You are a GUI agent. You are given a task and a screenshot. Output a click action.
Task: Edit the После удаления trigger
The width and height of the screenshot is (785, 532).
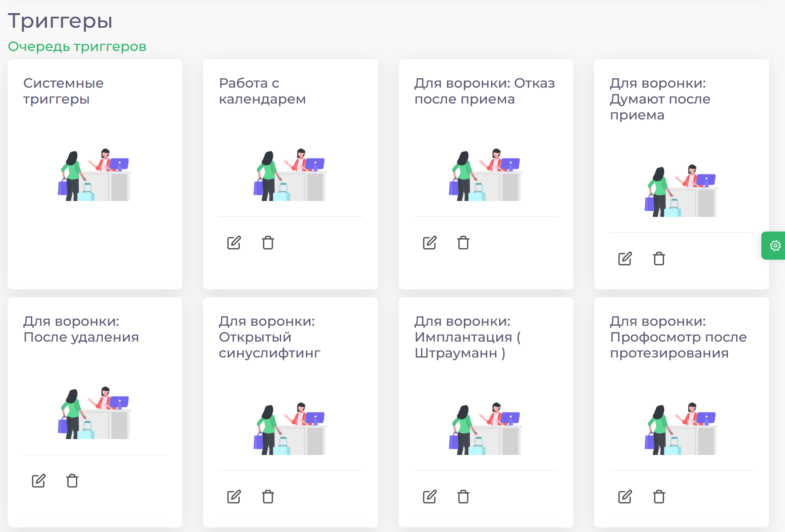tap(39, 481)
